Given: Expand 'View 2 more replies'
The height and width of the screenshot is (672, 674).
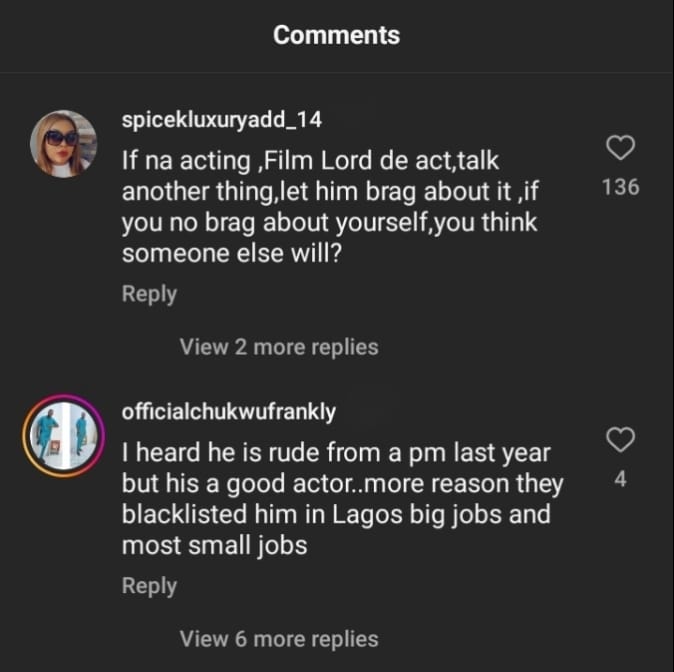Looking at the screenshot, I should pyautogui.click(x=279, y=347).
